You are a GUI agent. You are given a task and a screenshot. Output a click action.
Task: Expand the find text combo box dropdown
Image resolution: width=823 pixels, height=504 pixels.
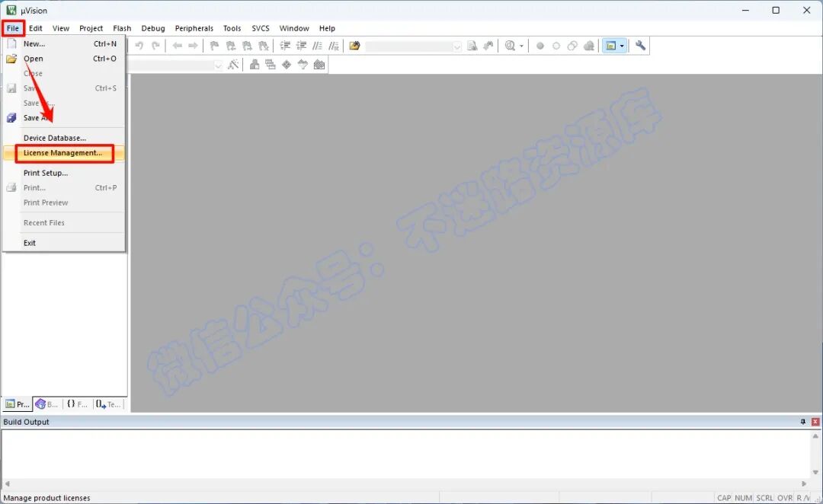click(x=456, y=46)
